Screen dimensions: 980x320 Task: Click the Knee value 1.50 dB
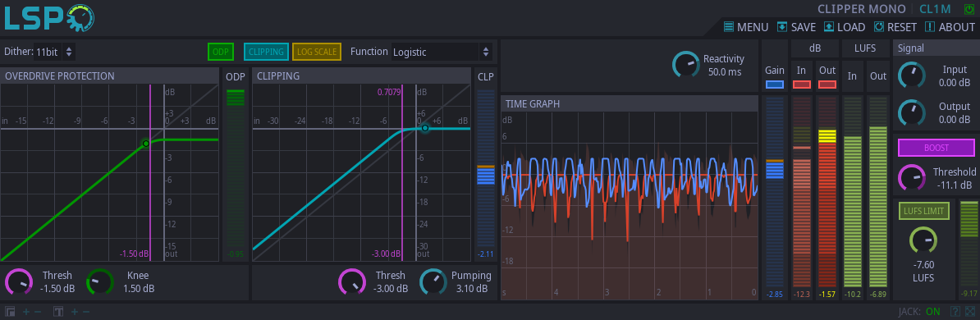138,289
